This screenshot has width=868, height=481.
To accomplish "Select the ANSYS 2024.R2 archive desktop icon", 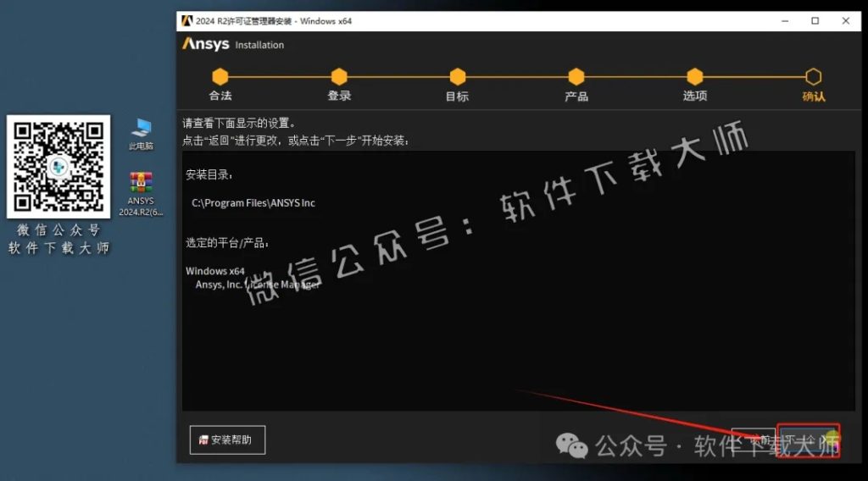I will [x=141, y=194].
